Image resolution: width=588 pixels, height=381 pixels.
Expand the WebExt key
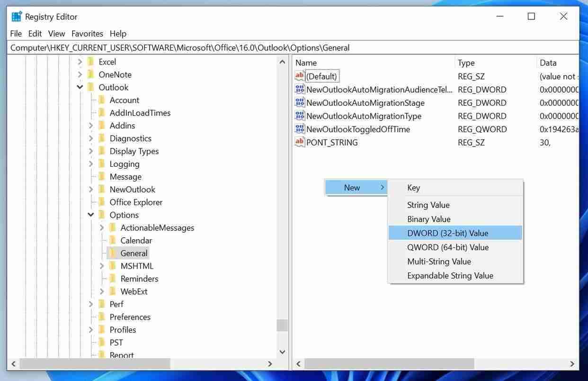[102, 291]
